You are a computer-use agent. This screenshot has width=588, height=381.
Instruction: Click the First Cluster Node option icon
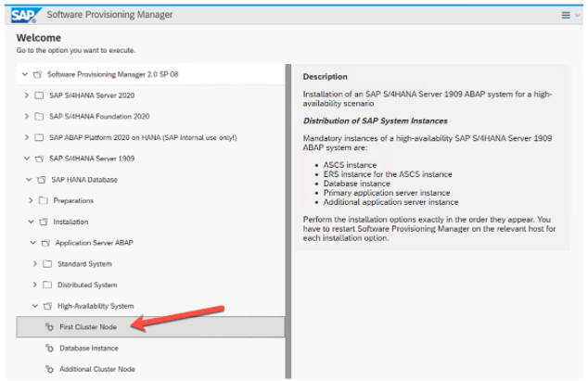50,327
